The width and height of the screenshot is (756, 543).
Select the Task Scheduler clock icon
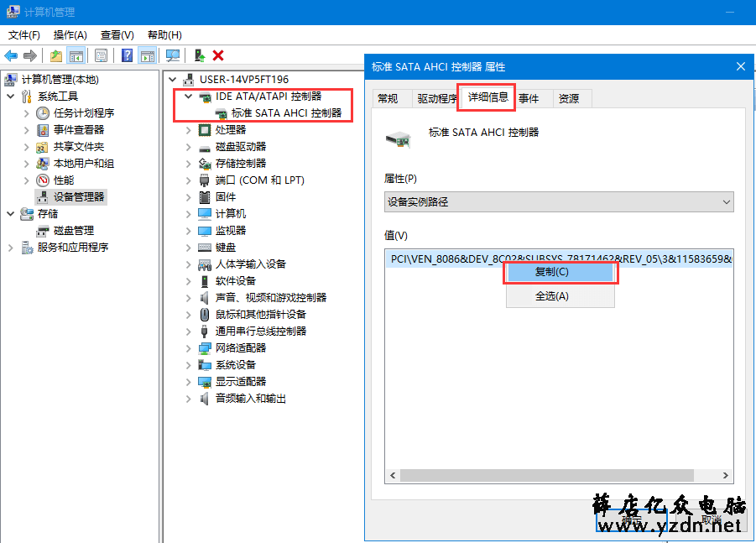(x=43, y=113)
